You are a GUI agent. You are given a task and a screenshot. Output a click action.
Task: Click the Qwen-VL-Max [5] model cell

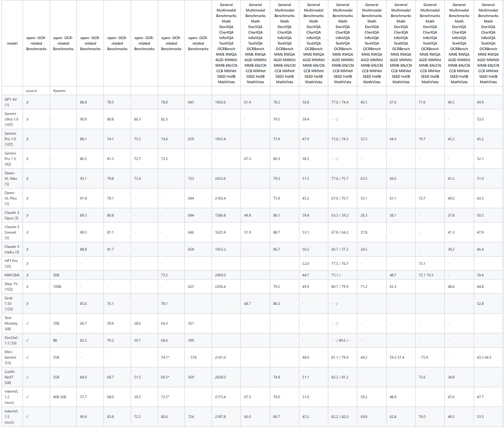coord(12,179)
